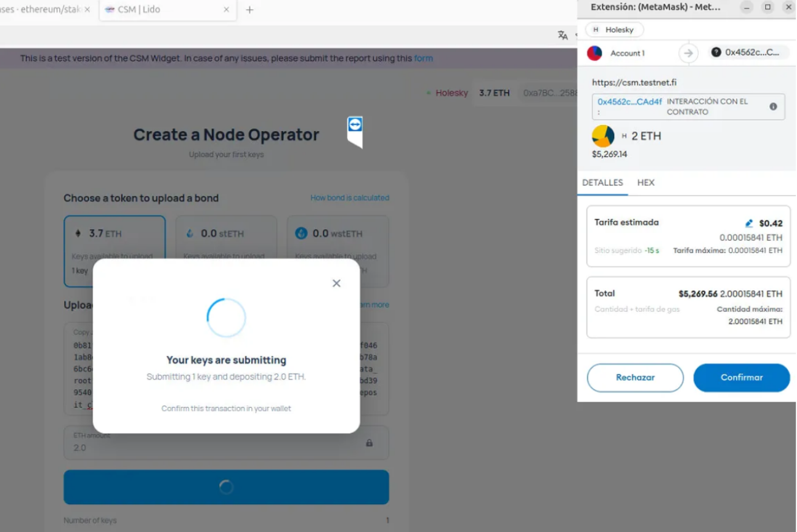Switch to the DETALLES tab
Image resolution: width=797 pixels, height=532 pixels.
(x=602, y=183)
